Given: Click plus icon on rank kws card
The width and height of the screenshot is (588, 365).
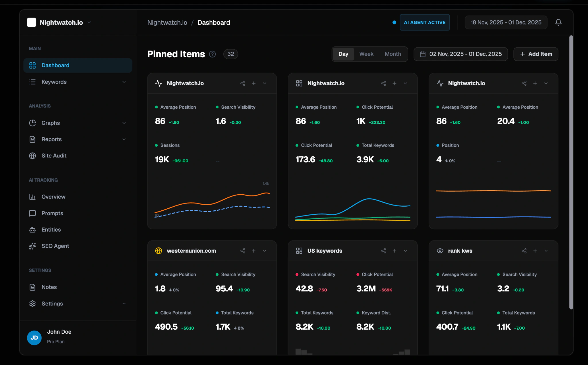Looking at the screenshot, I should (x=535, y=251).
